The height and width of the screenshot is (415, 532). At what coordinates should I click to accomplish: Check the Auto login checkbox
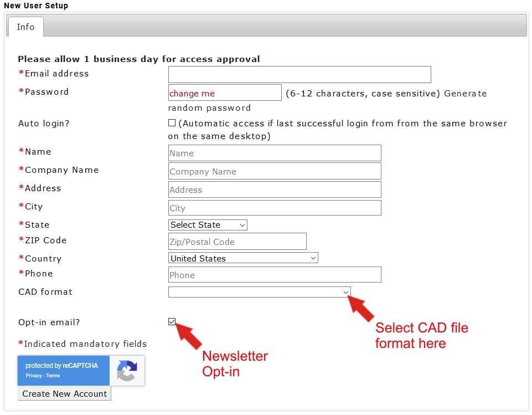(x=172, y=123)
